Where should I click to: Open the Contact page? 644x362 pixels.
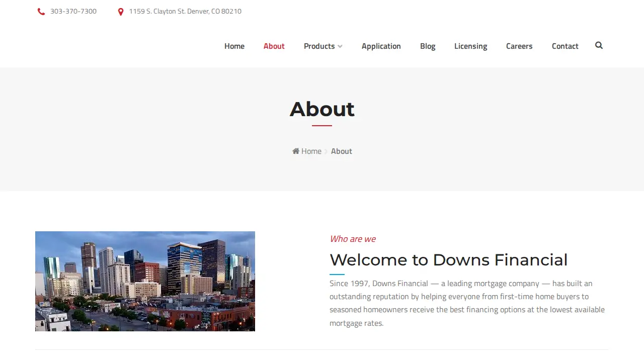coord(565,46)
